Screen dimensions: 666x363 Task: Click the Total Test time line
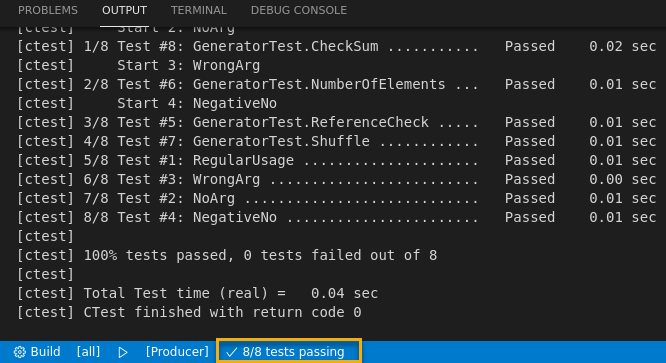198,293
